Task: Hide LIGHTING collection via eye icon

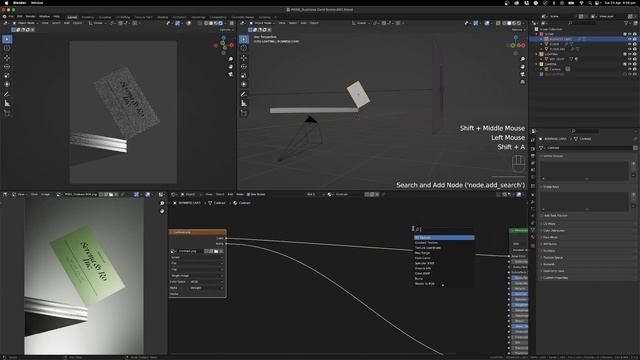Action: tap(629, 54)
